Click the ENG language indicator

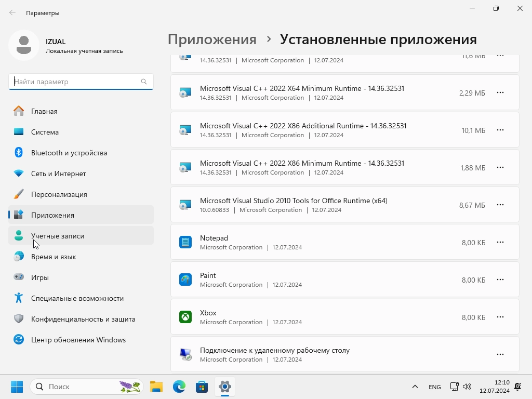click(x=435, y=387)
